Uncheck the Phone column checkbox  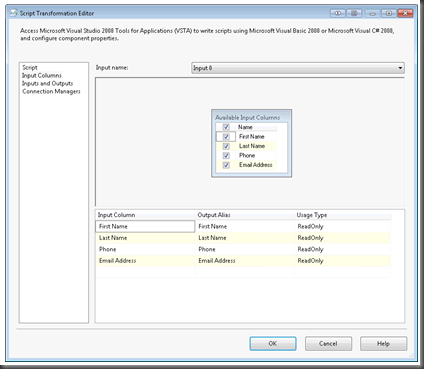click(226, 155)
